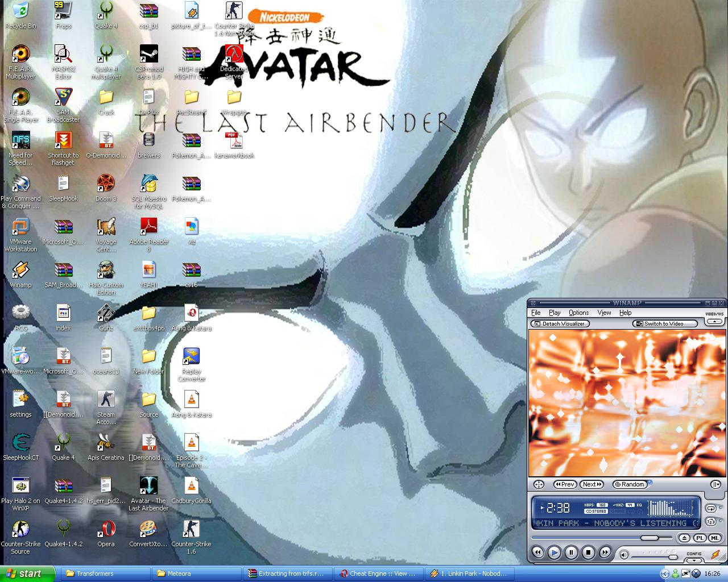Screen dimensions: 728x582
Task: Click the Detach Visualizer button
Action: pos(560,324)
